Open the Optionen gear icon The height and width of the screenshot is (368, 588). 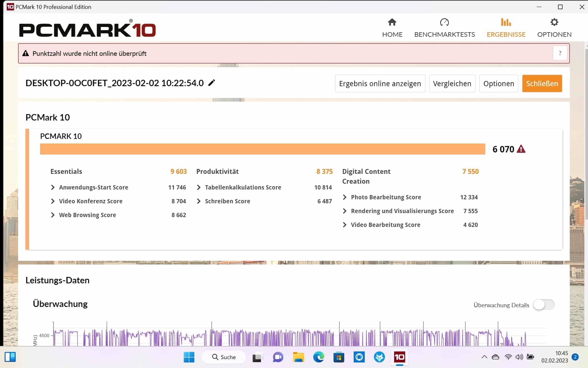(554, 22)
